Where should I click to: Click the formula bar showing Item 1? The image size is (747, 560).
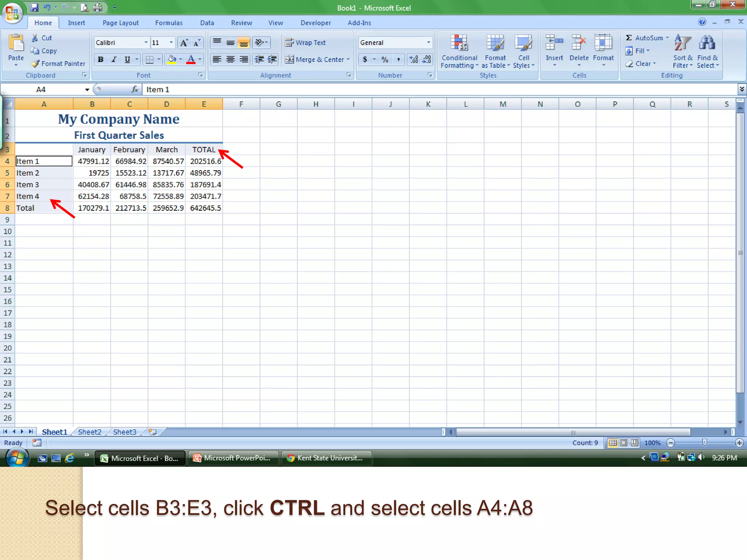click(x=440, y=89)
